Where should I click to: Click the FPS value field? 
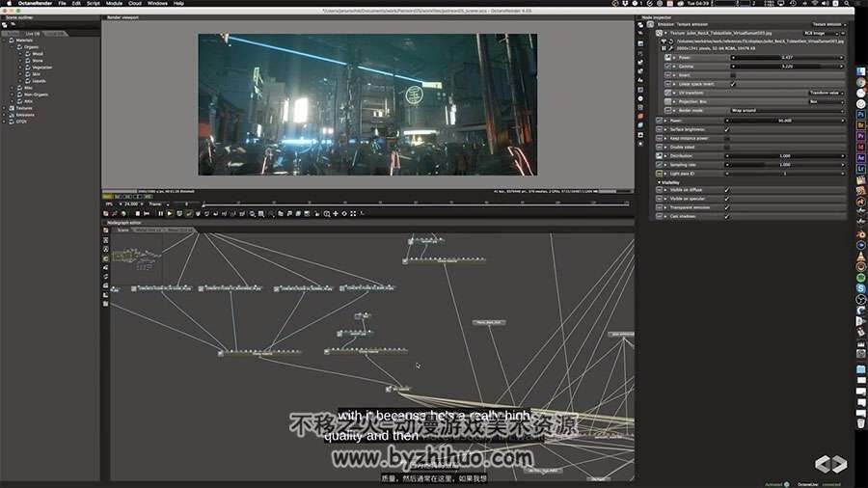[131, 204]
